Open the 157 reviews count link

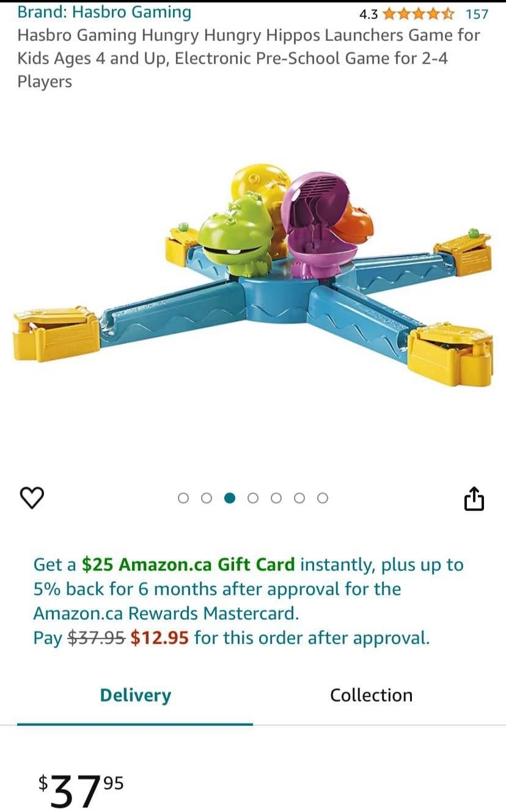477,13
